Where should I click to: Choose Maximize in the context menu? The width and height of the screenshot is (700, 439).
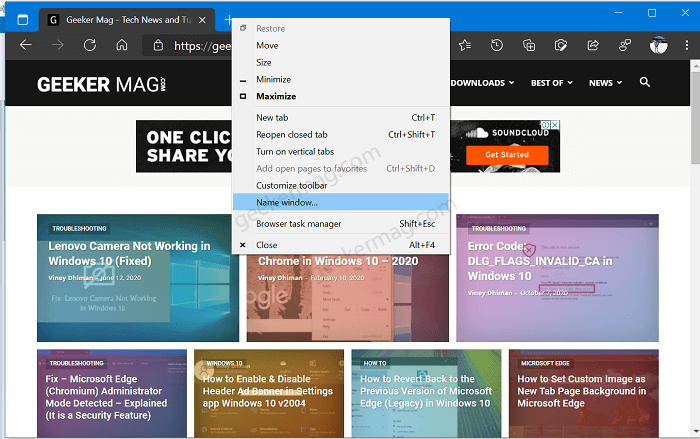pyautogui.click(x=341, y=96)
